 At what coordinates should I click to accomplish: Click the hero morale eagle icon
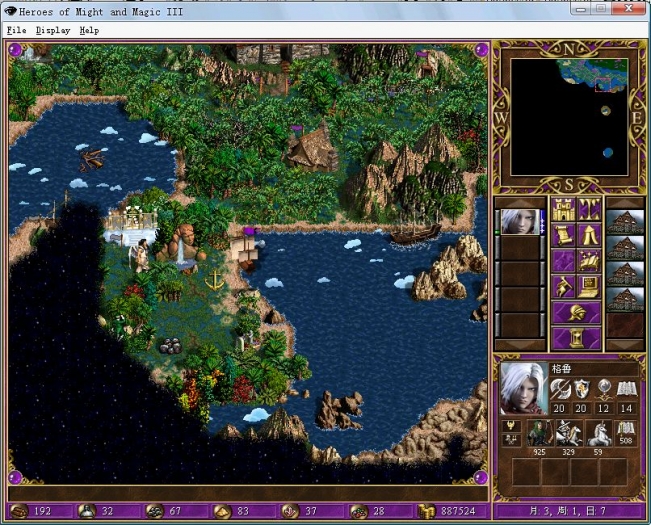[x=511, y=426]
